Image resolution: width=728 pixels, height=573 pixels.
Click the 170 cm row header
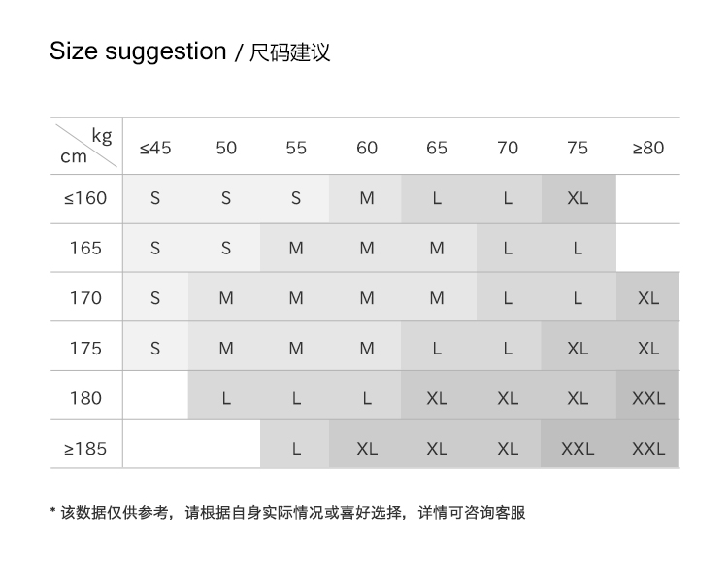[85, 298]
